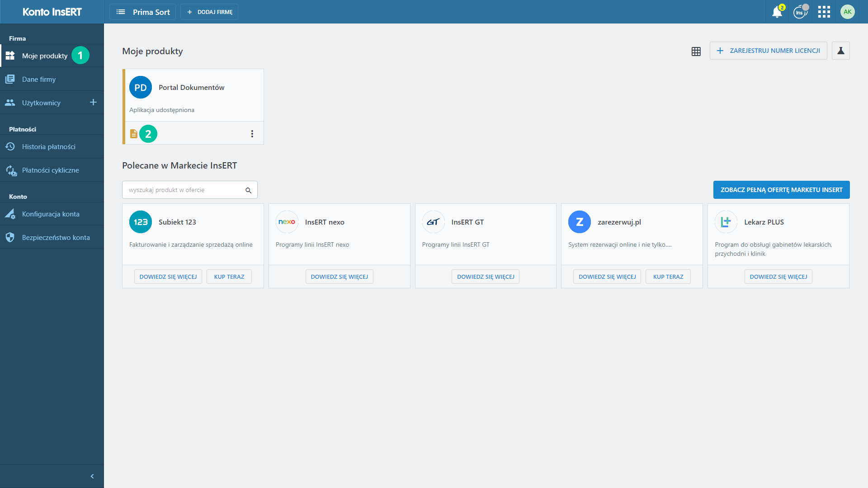This screenshot has width=868, height=488.
Task: Click the flask test icon button
Action: [x=840, y=51]
